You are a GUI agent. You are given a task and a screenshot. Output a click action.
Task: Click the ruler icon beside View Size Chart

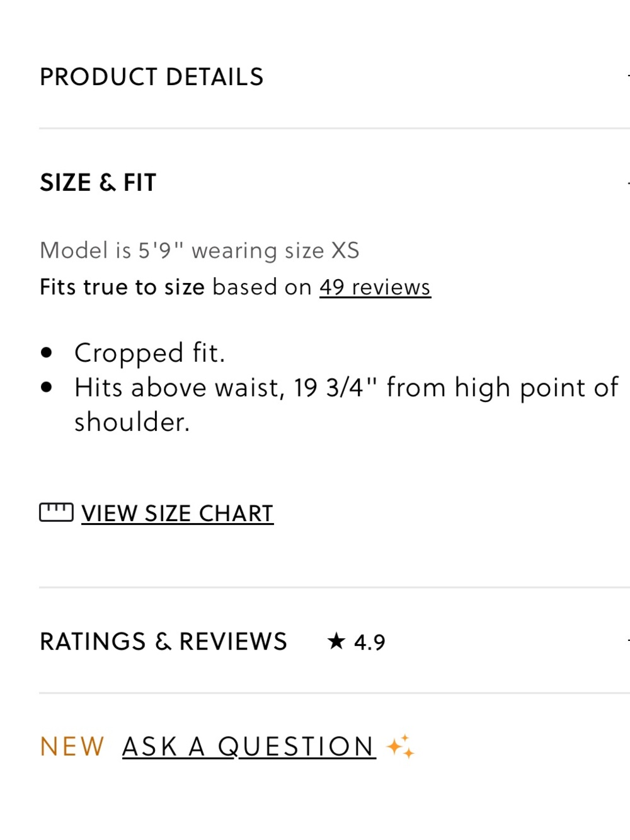click(x=56, y=512)
